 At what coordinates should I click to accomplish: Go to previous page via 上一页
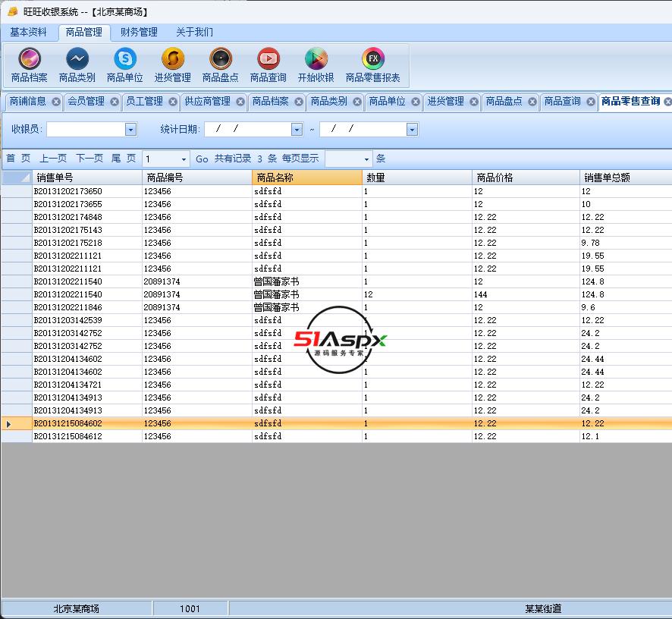(53, 159)
